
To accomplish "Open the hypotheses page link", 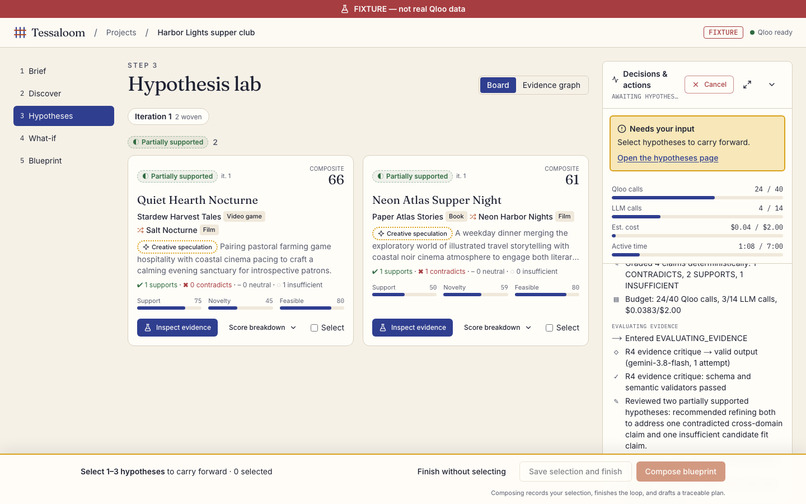I will click(667, 158).
